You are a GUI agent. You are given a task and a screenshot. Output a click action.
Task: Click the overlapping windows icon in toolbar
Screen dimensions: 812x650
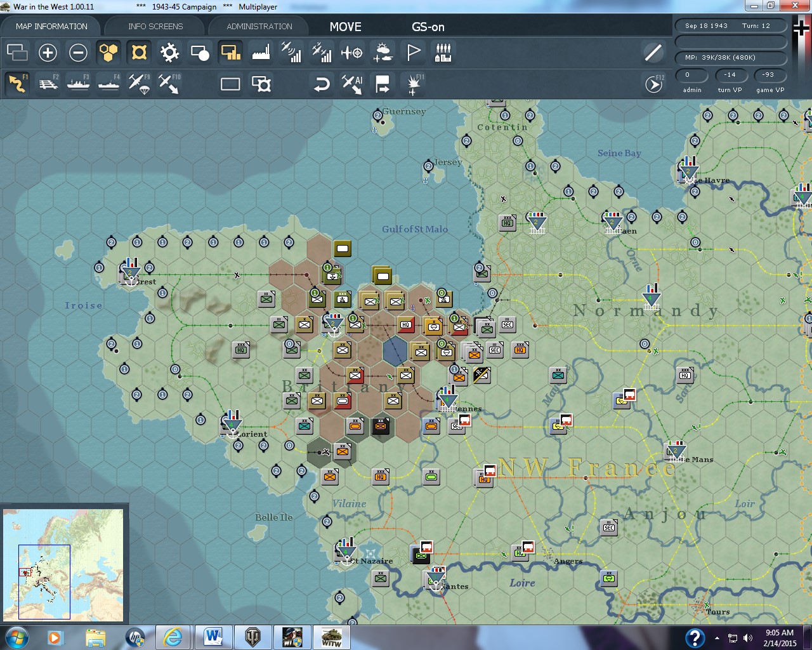click(x=17, y=52)
